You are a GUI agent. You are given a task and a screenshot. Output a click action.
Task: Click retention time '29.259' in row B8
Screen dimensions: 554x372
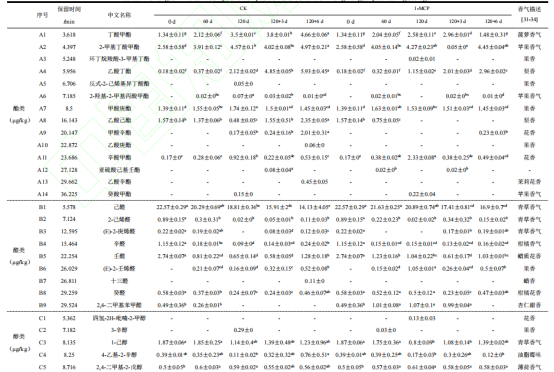[x=69, y=293]
